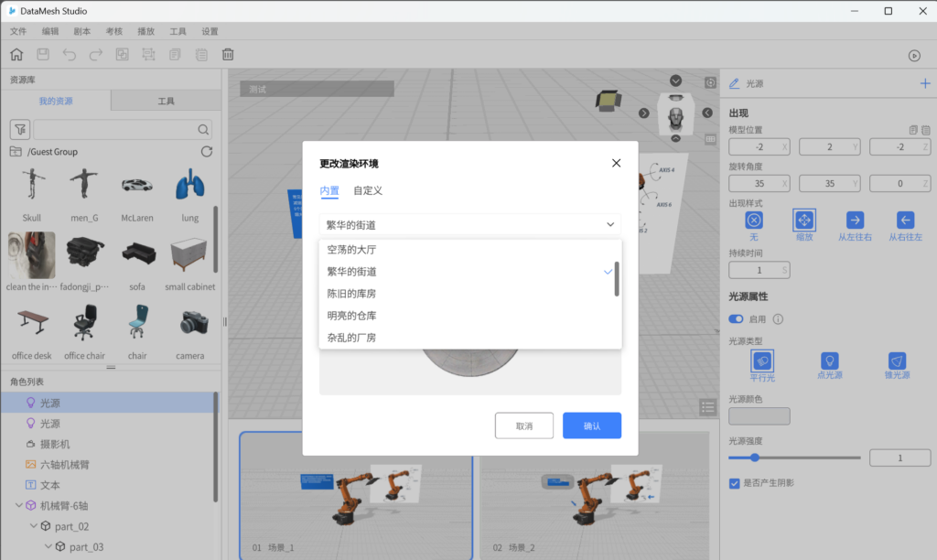This screenshot has height=560, width=937.
Task: Refresh the Guest Group resource folder
Action: 206,152
